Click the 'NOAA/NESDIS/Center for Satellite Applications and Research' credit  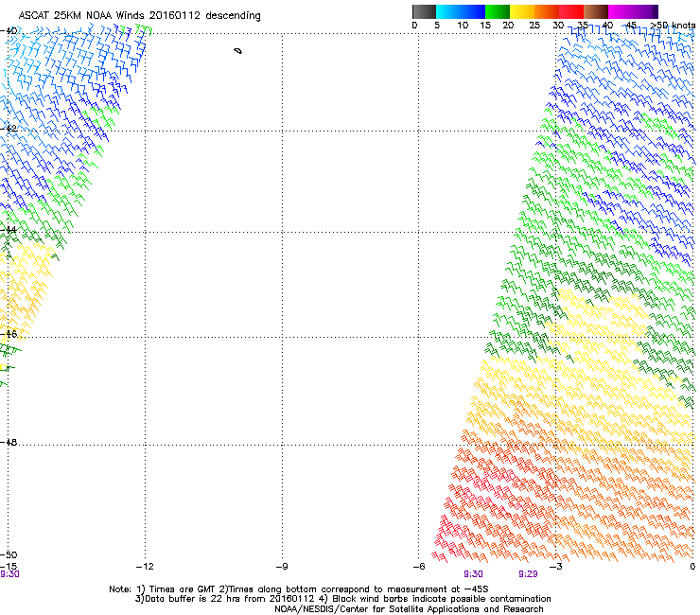(409, 609)
